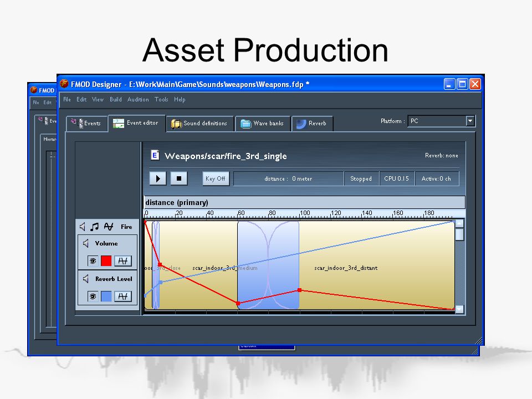This screenshot has height=399, width=532.
Task: Open the View menu
Action: click(x=98, y=99)
